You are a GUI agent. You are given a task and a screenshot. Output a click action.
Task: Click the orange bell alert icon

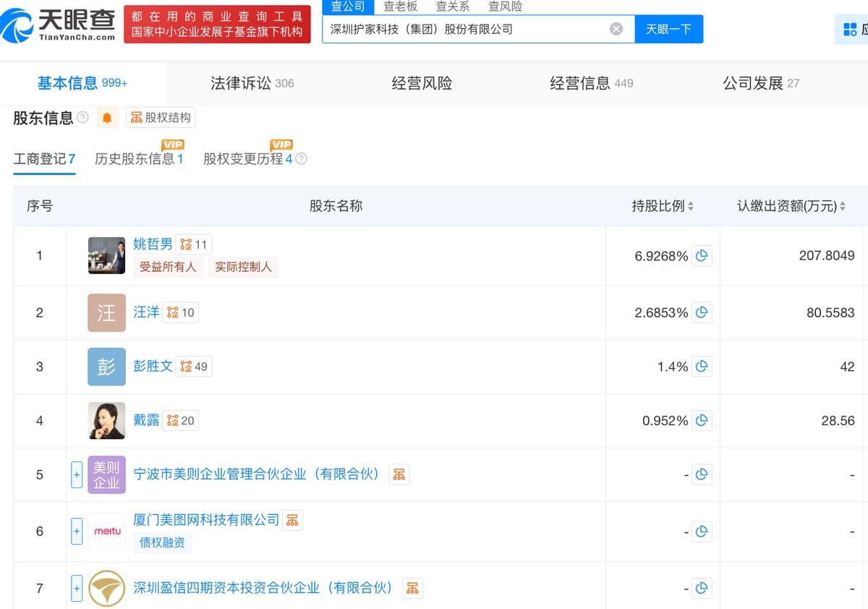(107, 118)
